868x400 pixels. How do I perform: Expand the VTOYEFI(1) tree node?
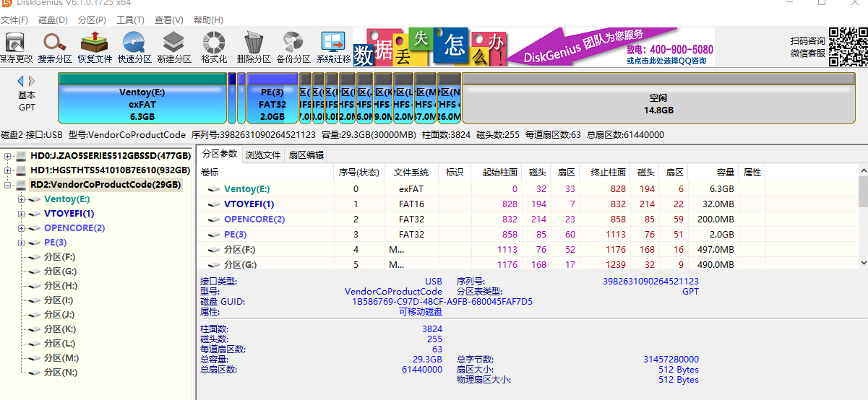click(22, 214)
